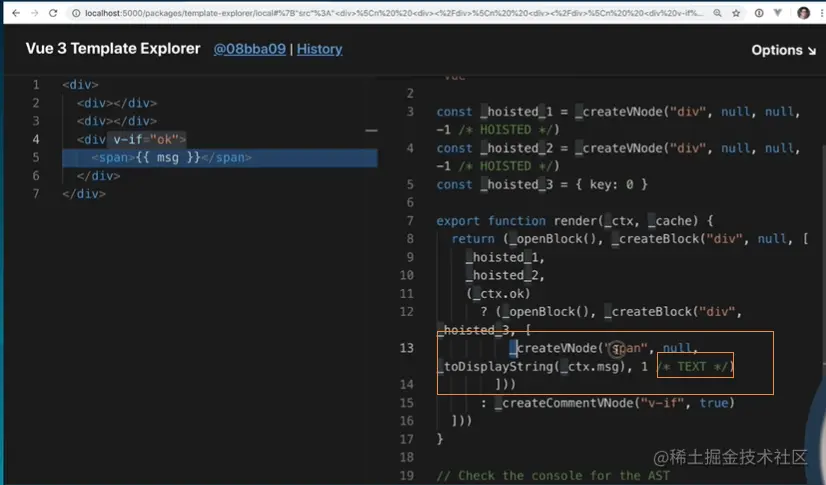The image size is (826, 485).
Task: Open the zoom magnifier in address bar
Action: point(717,13)
